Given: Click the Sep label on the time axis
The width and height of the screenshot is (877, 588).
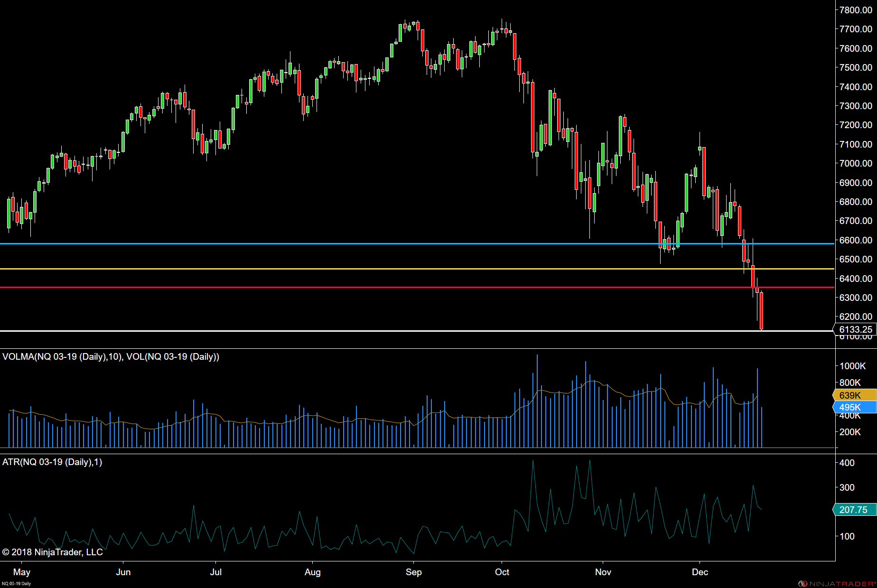Looking at the screenshot, I should [414, 572].
